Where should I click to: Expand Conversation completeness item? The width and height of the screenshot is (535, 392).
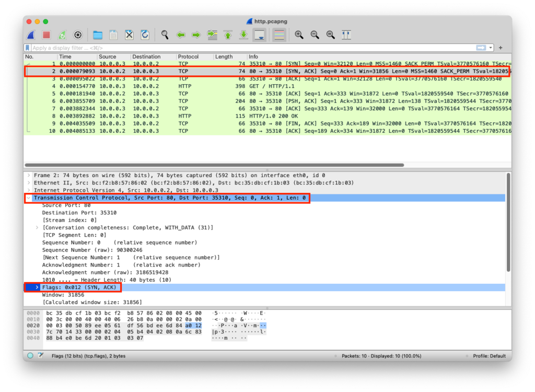pyautogui.click(x=37, y=227)
